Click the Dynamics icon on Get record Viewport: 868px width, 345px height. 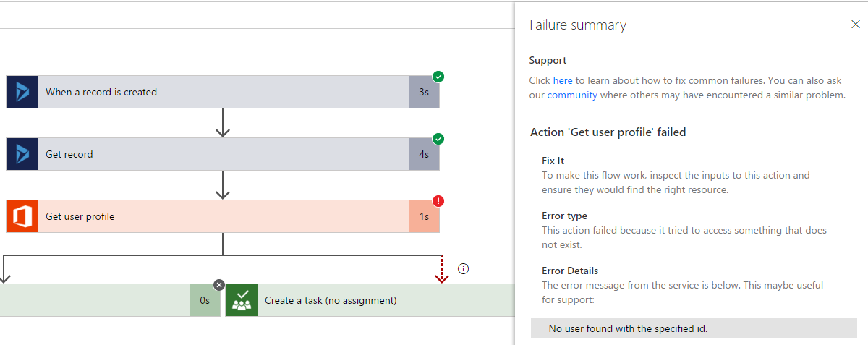[22, 154]
